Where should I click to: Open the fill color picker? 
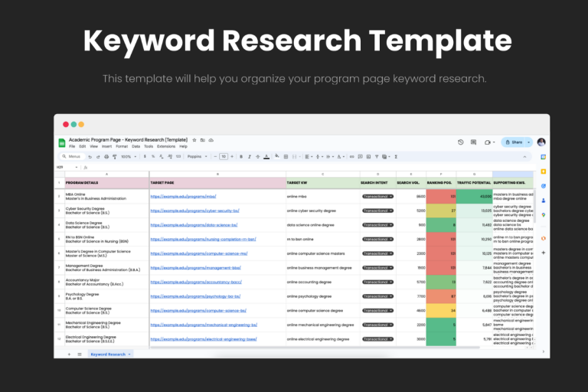pyautogui.click(x=276, y=156)
